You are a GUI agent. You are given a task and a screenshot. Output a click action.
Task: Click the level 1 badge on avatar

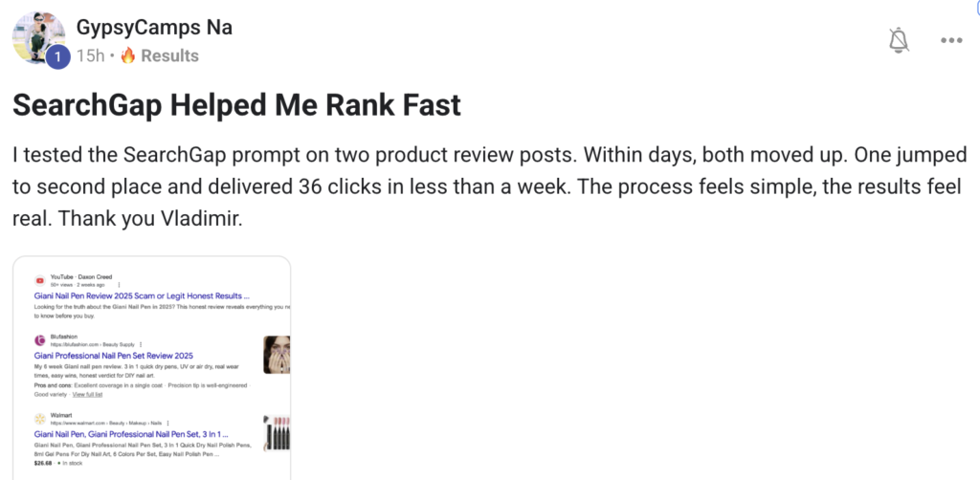tap(56, 57)
